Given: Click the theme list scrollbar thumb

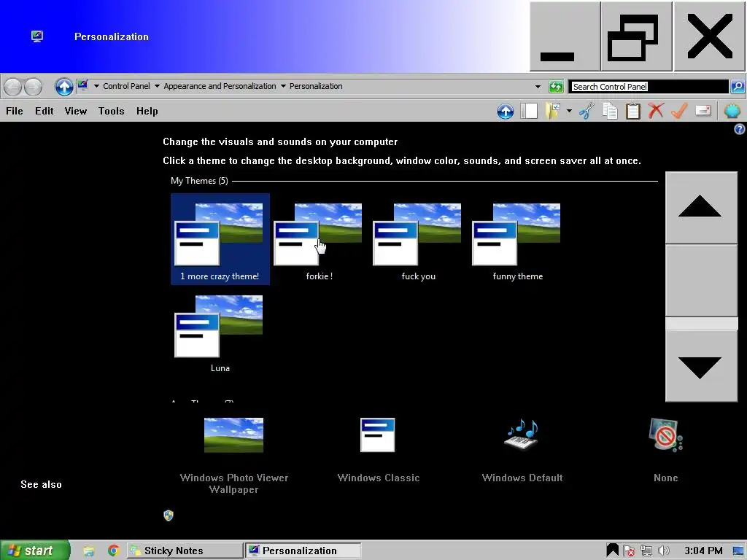Looking at the screenshot, I should (x=701, y=281).
